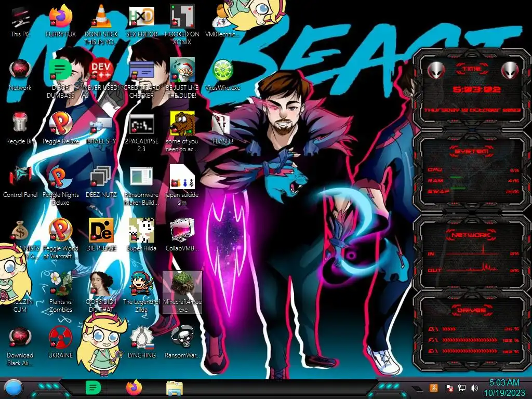Viewport: 532px width, 399px height.
Task: Open the Network desktop icon
Action: 20,75
